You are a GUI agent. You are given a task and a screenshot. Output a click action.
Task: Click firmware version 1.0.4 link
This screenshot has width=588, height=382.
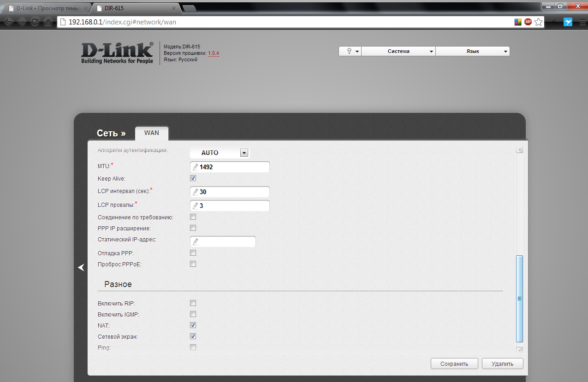click(214, 53)
